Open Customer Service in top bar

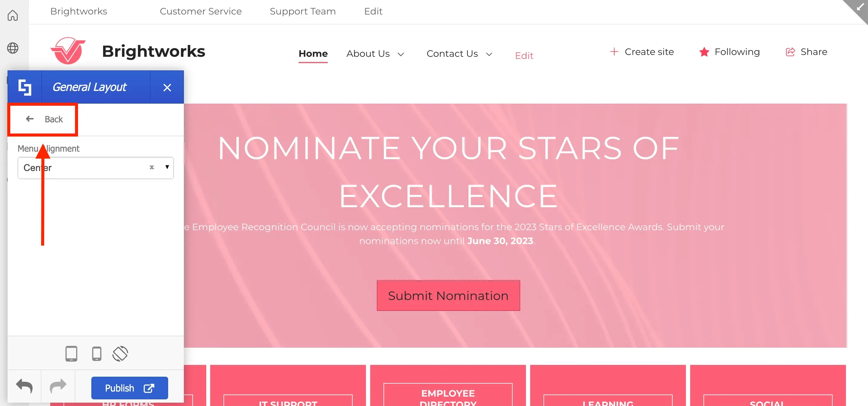point(201,11)
